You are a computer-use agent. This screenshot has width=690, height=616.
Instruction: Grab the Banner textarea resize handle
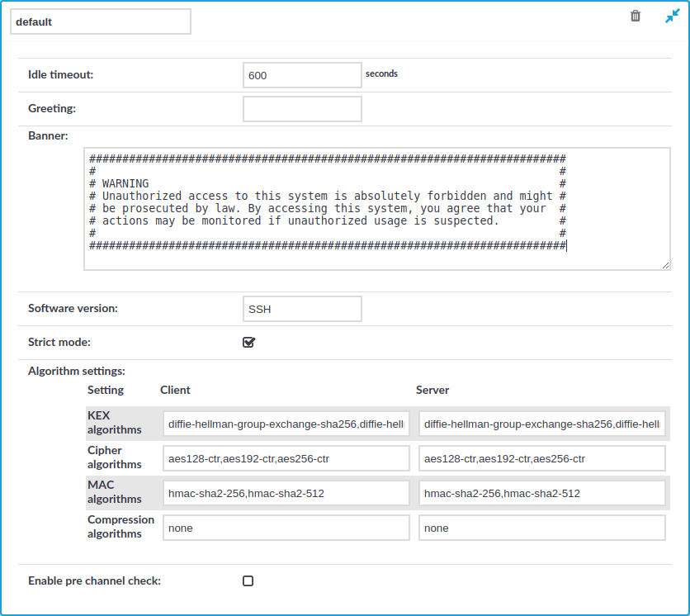coord(665,265)
